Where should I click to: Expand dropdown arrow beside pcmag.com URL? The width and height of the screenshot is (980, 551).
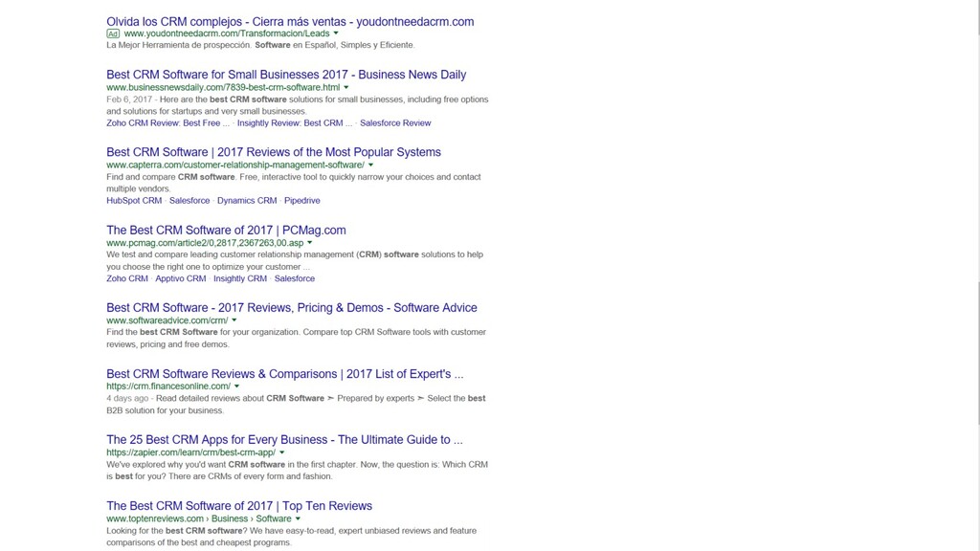coord(309,243)
